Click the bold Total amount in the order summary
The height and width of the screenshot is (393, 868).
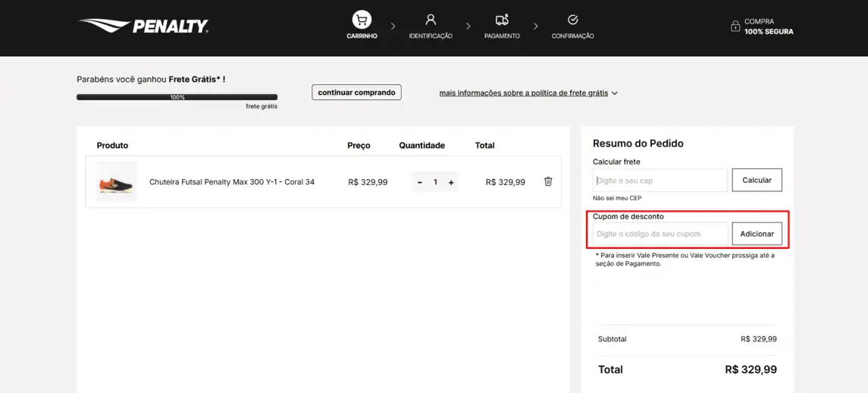750,369
